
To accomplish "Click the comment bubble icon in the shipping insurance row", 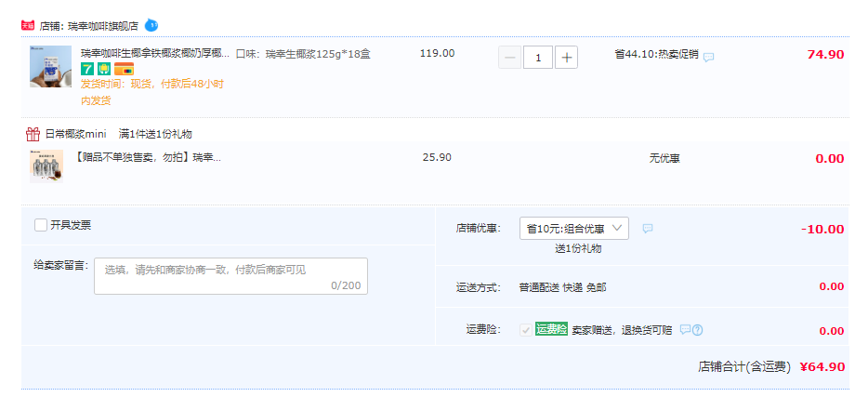I will click(x=685, y=329).
